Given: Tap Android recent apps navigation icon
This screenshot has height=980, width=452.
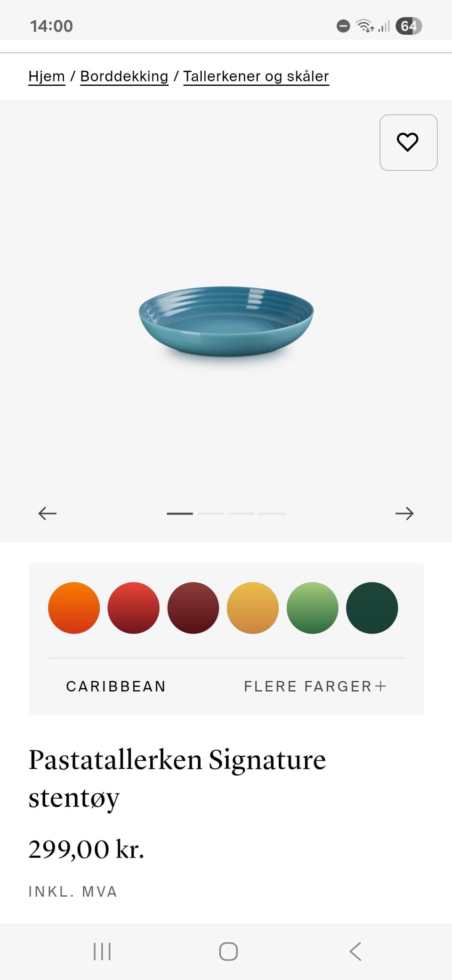Looking at the screenshot, I should pos(102,951).
